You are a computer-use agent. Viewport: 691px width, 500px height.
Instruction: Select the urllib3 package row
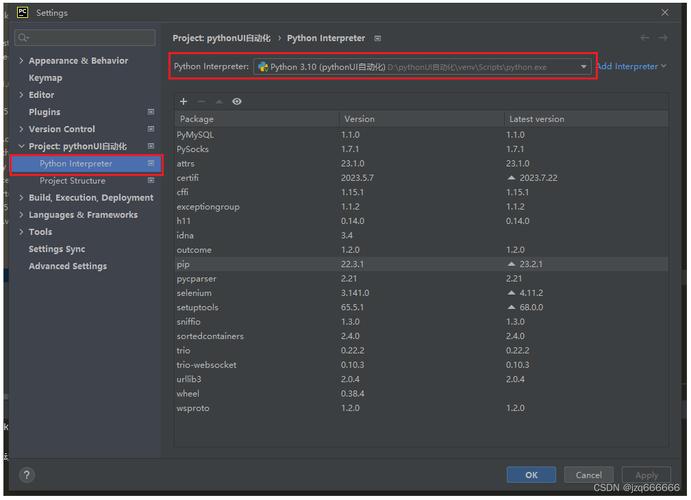point(421,379)
